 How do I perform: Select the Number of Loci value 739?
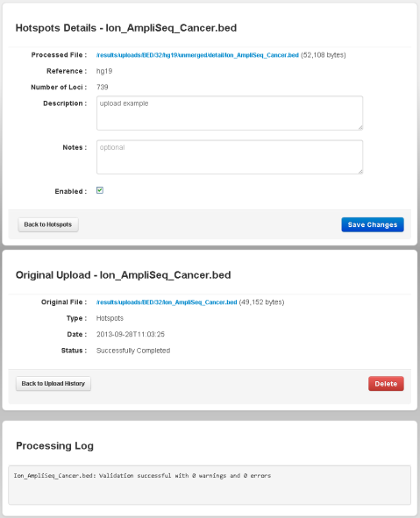point(102,88)
